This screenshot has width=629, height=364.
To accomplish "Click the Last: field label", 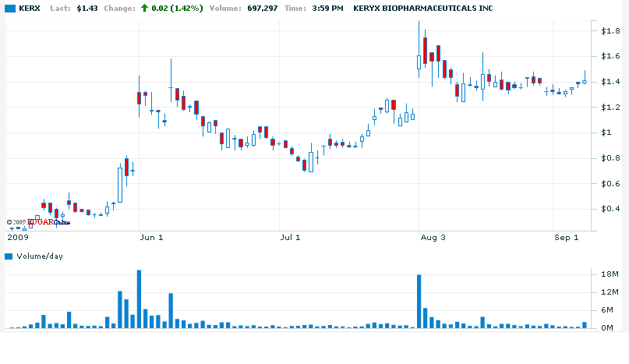I will coord(60,9).
